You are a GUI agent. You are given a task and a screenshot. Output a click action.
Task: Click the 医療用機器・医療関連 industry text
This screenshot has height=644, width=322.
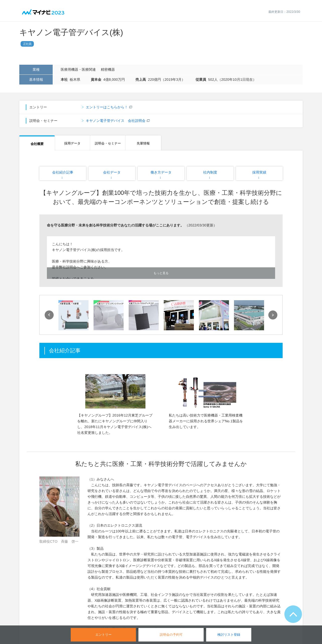[x=78, y=69]
